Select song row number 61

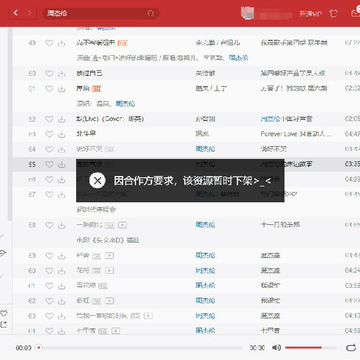186,286
